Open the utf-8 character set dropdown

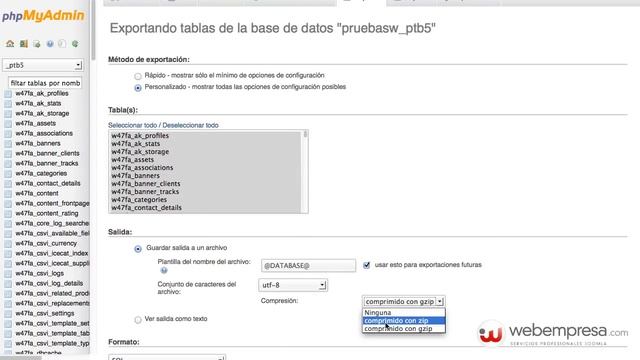point(293,285)
